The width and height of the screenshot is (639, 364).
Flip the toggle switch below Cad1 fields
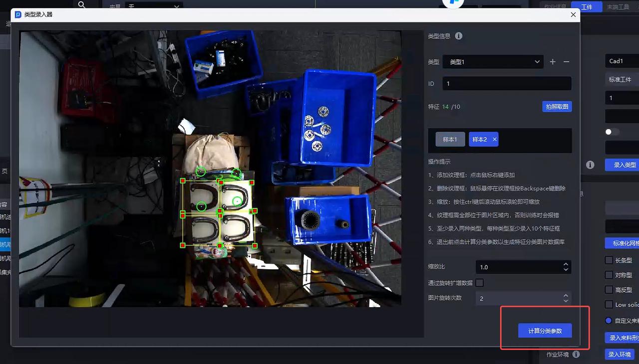pos(612,132)
